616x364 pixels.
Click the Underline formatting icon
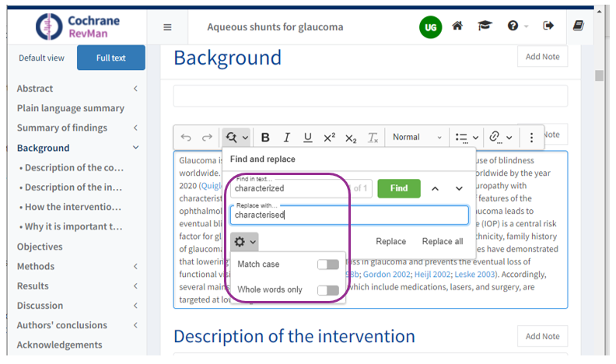point(308,138)
